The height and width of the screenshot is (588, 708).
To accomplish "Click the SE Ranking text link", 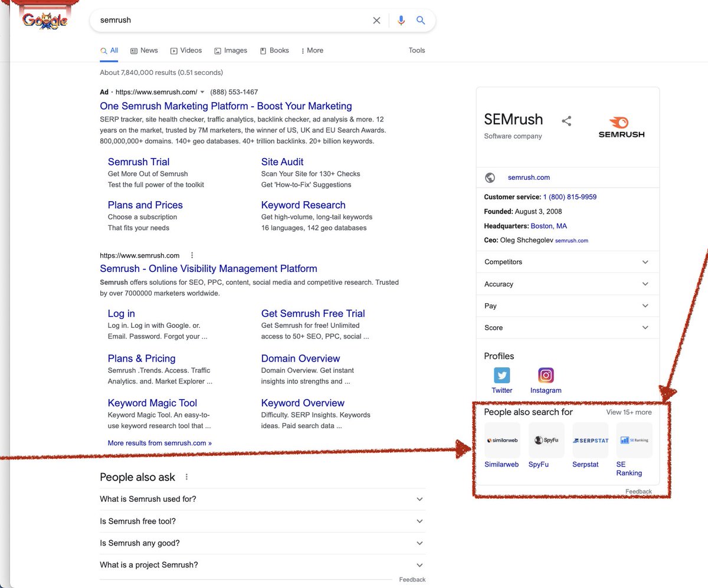I will point(629,469).
